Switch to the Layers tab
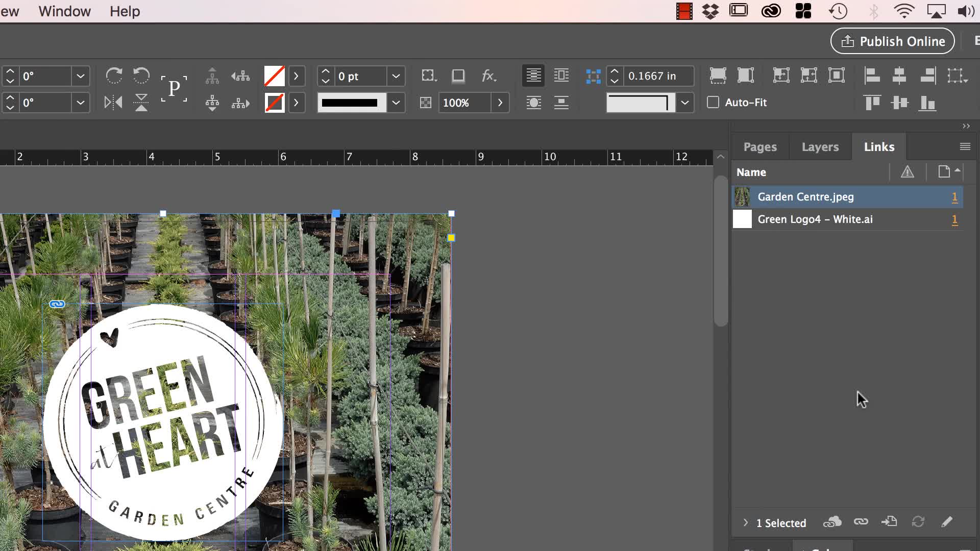The width and height of the screenshot is (980, 551). (x=820, y=147)
